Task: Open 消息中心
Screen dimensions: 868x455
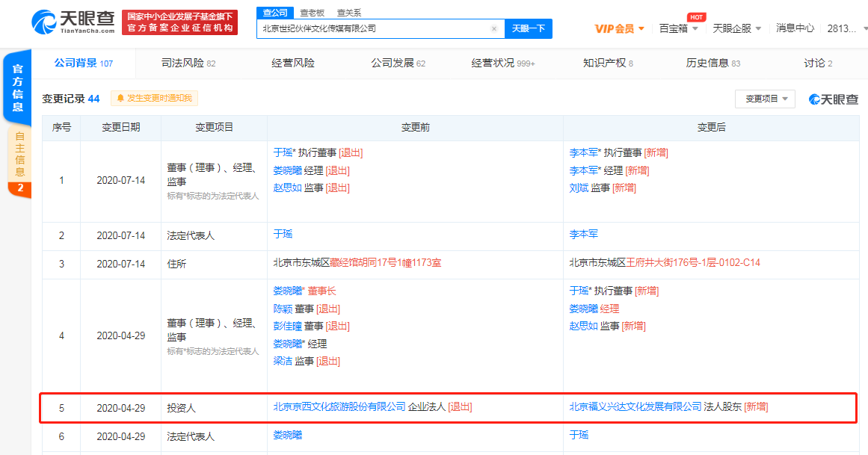Action: tap(795, 28)
